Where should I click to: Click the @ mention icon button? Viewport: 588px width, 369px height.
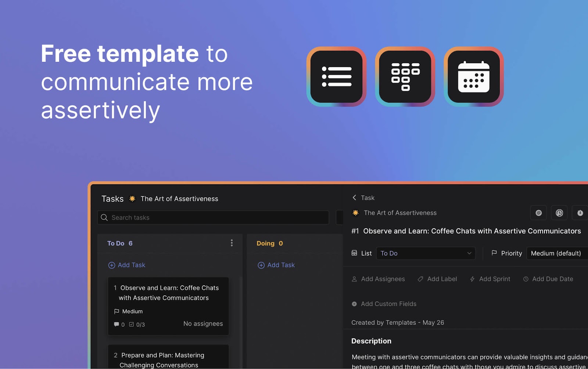(x=538, y=213)
